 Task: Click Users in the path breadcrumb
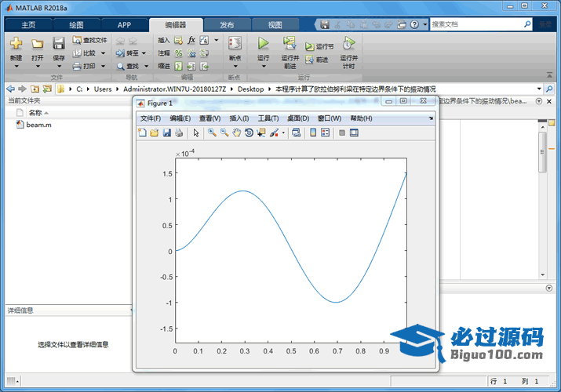click(x=103, y=89)
